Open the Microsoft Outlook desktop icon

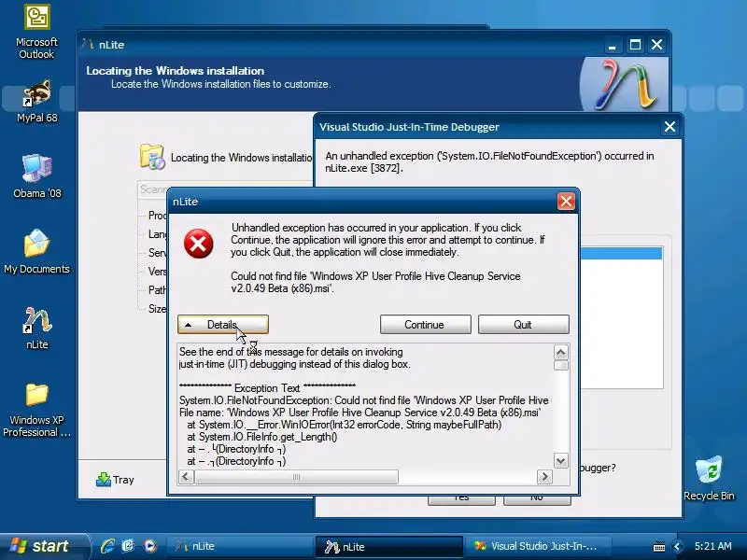[x=36, y=32]
